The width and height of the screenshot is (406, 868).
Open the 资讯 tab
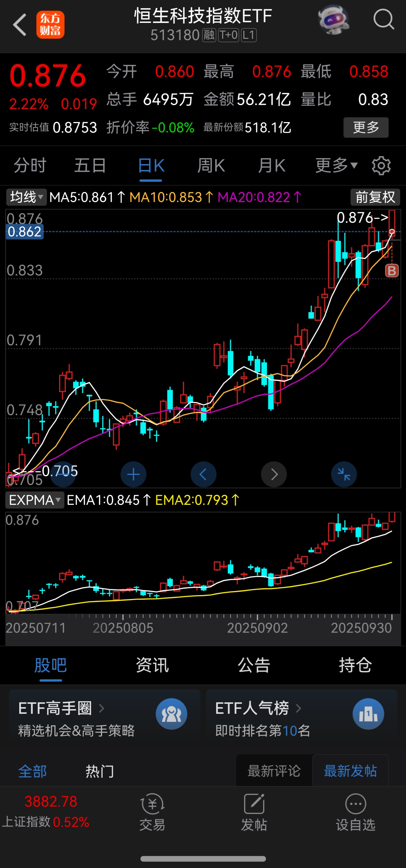click(152, 665)
